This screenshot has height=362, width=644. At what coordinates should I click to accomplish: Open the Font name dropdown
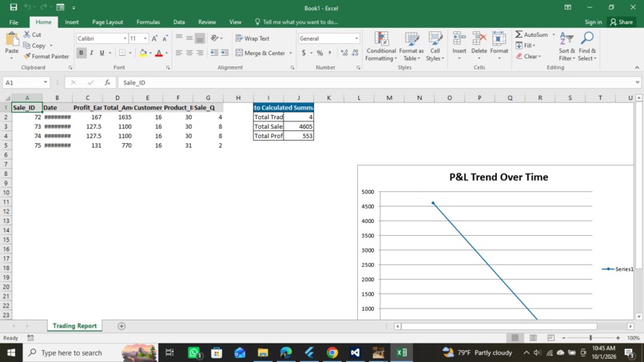pos(125,38)
